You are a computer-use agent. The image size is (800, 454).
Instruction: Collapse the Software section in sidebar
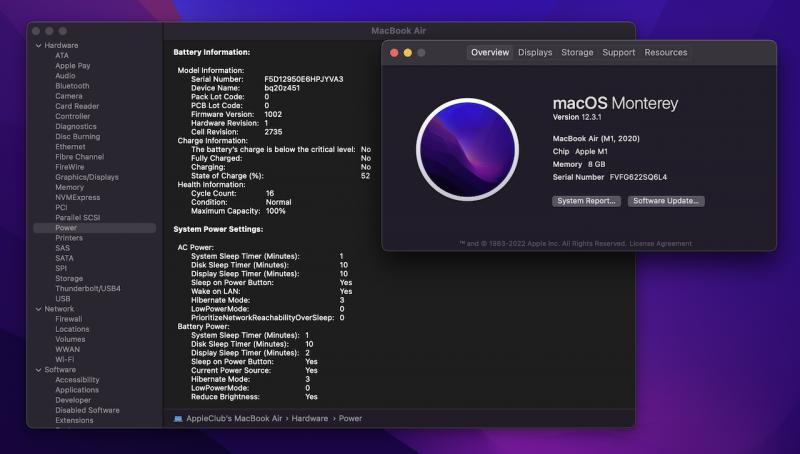38,370
